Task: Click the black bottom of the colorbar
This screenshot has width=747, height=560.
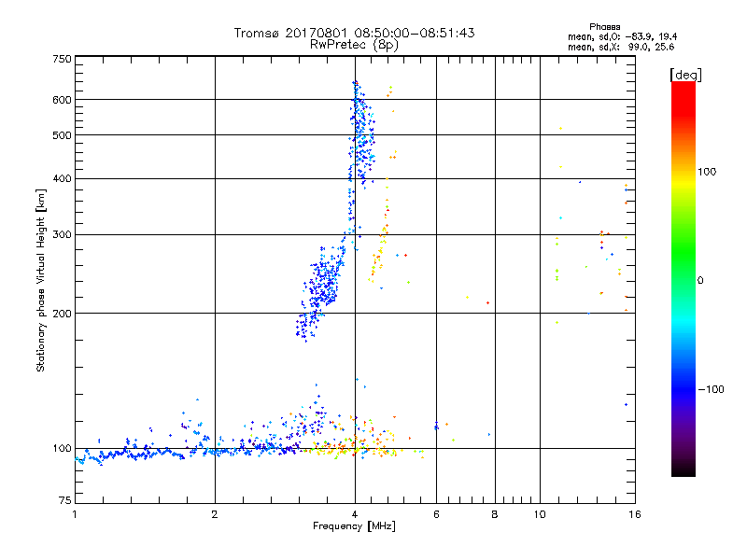Action: coord(684,469)
